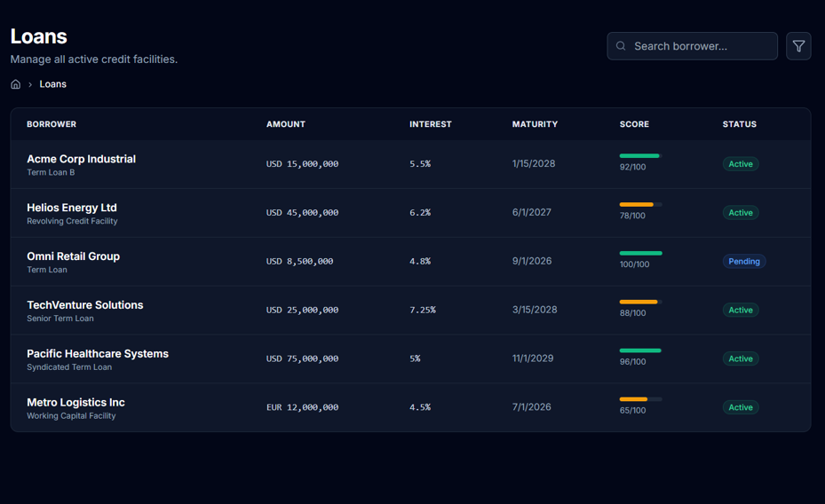Select the USD 15,000,000 amount cell

(302, 164)
